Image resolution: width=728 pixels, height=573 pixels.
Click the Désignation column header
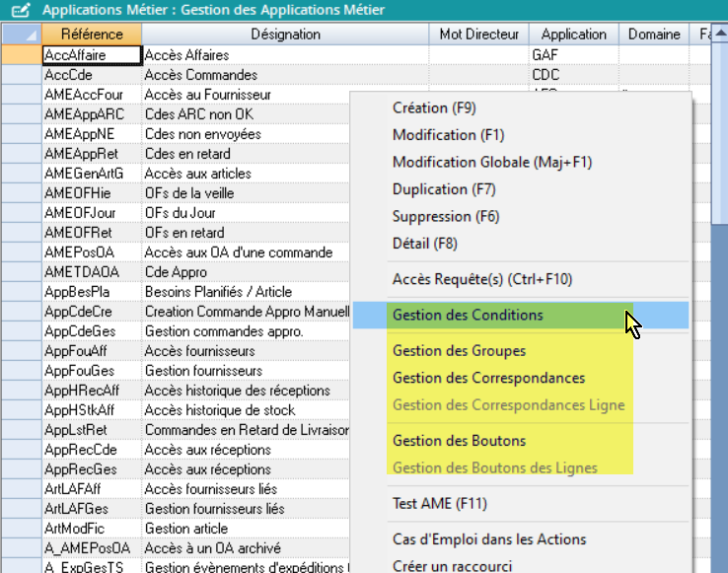[x=285, y=35]
